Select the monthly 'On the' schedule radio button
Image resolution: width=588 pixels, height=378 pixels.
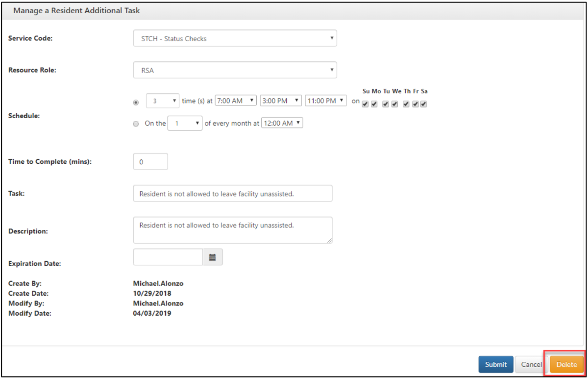tap(136, 124)
